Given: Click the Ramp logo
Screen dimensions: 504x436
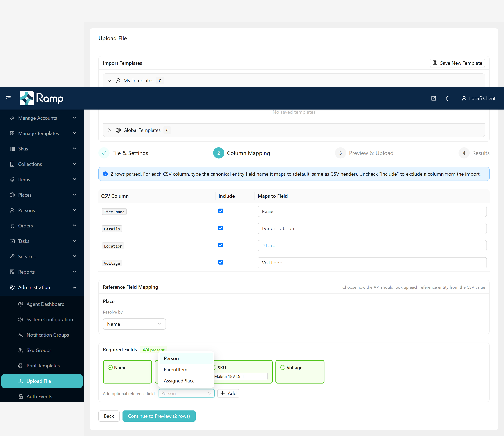Looking at the screenshot, I should (x=42, y=98).
